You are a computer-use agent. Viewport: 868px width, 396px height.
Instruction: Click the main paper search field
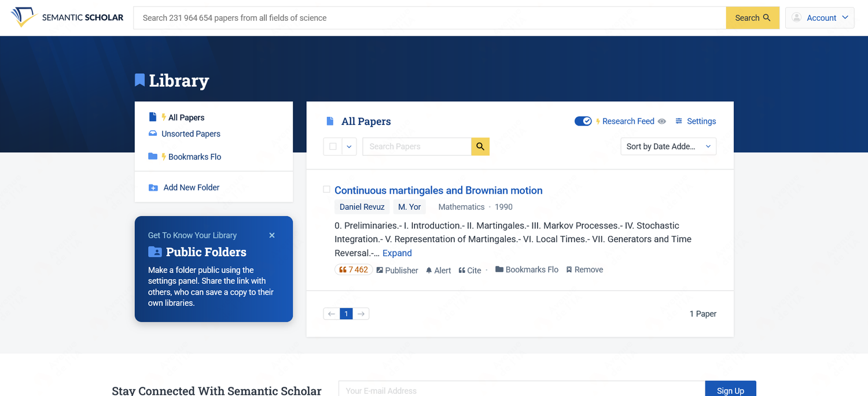tap(429, 18)
